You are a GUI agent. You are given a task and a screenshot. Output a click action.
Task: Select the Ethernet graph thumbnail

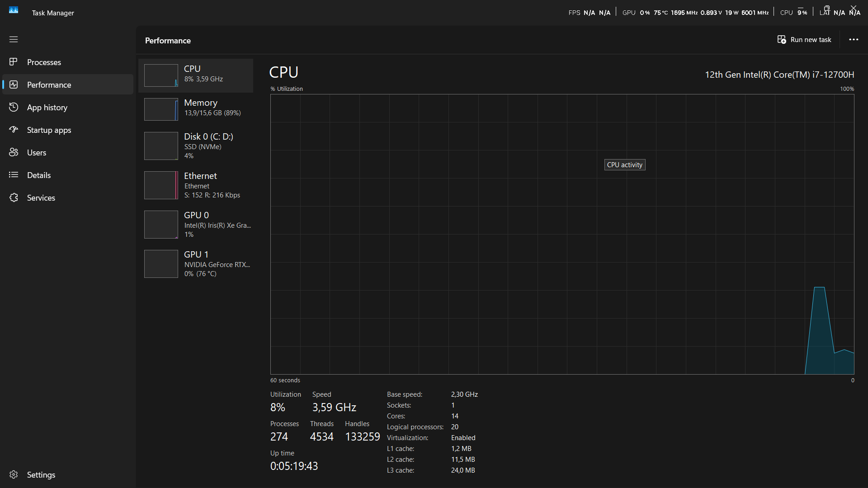pos(161,185)
